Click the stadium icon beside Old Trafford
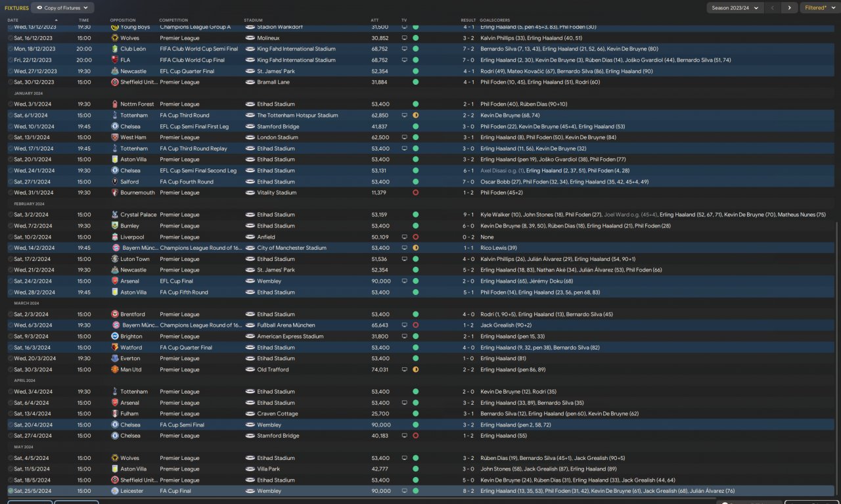This screenshot has height=504, width=841. 250,370
